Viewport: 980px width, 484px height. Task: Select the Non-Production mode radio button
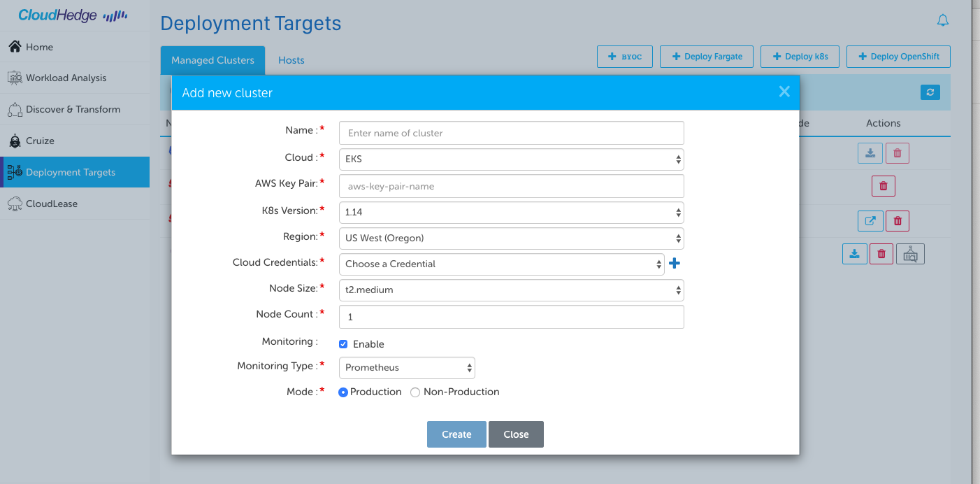coord(415,392)
